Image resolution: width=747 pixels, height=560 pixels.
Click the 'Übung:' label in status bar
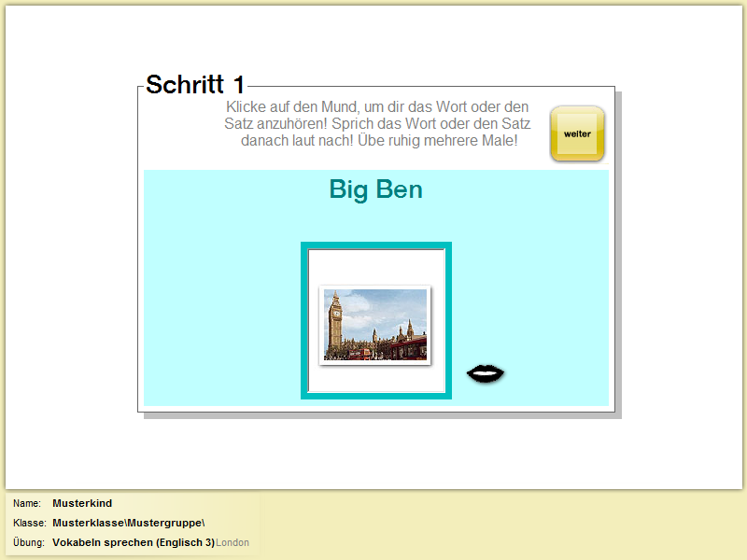(x=29, y=542)
